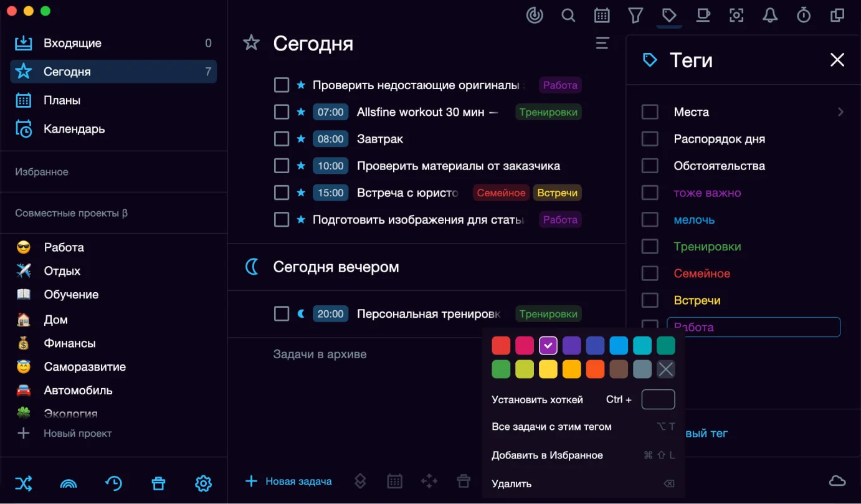Check the Завтрак task checkbox
Image resolution: width=861 pixels, height=504 pixels.
(282, 139)
